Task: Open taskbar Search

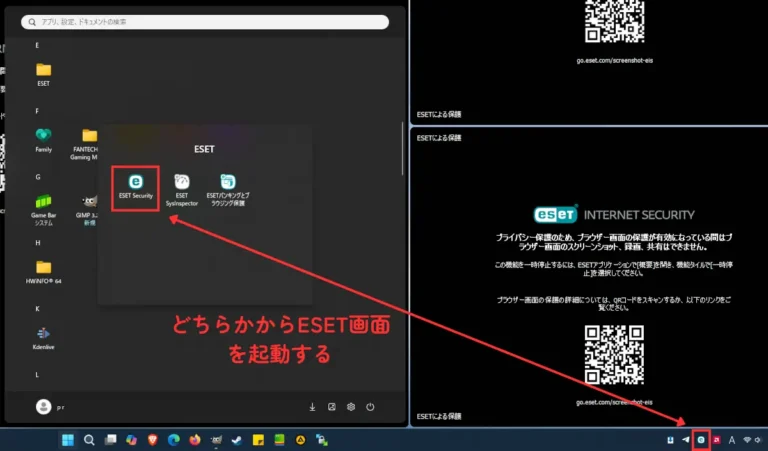Action: [89, 440]
